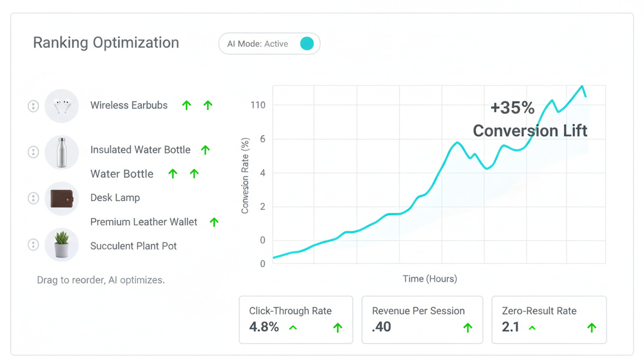
Task: Click the small chevron next to 4.8%
Action: [293, 328]
